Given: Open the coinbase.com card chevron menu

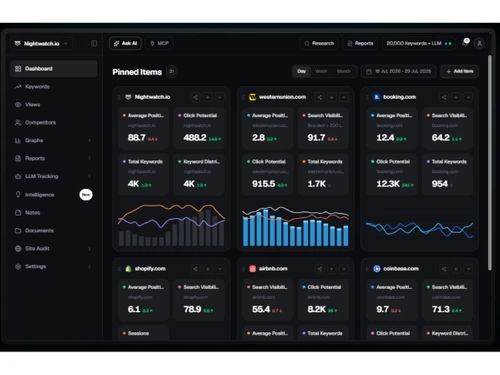Looking at the screenshot, I should [468, 269].
